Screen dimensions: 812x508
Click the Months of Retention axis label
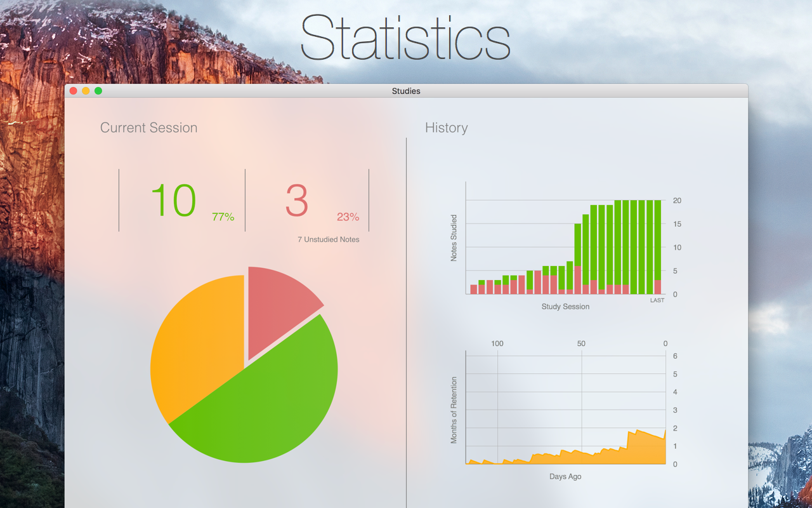click(x=454, y=409)
